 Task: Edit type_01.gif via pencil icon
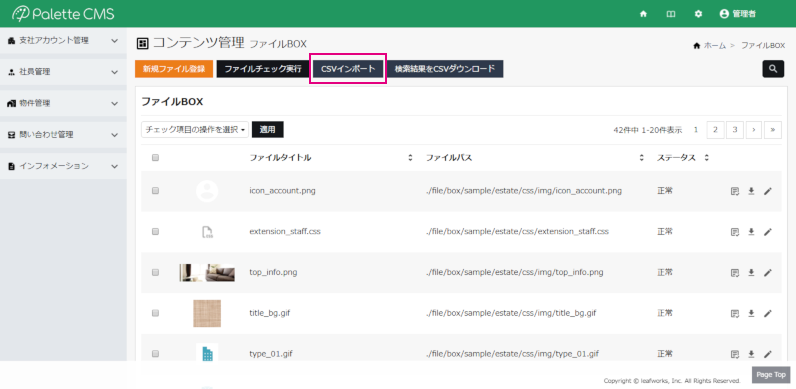click(768, 354)
